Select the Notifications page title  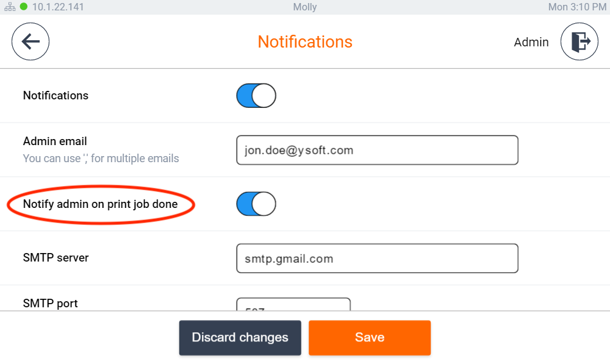[x=305, y=42]
